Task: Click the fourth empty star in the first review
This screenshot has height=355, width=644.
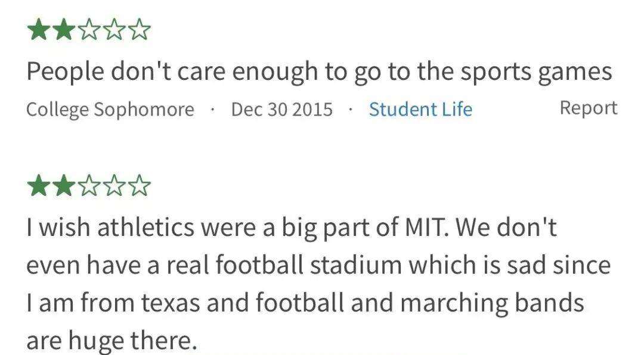Action: (114, 30)
